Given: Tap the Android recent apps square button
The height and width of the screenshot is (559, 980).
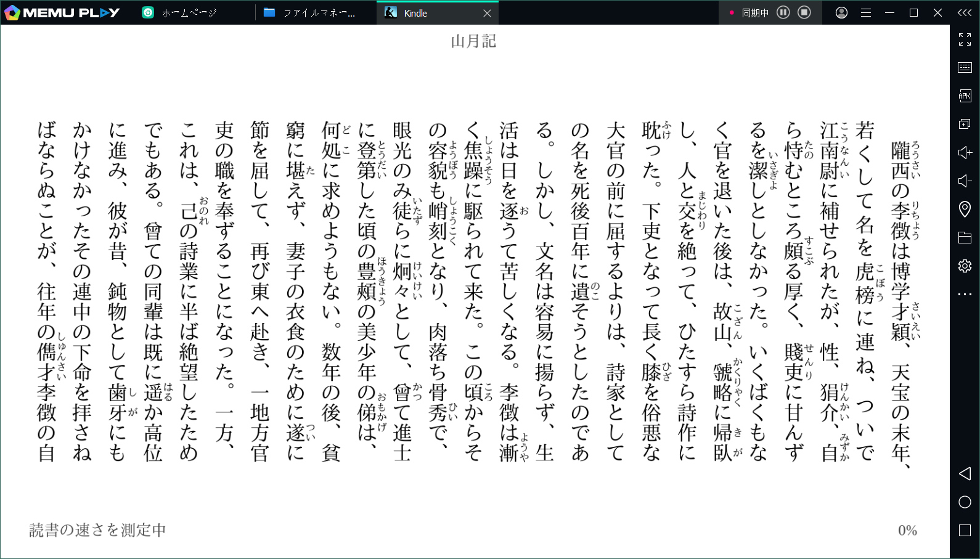Looking at the screenshot, I should click(x=965, y=530).
